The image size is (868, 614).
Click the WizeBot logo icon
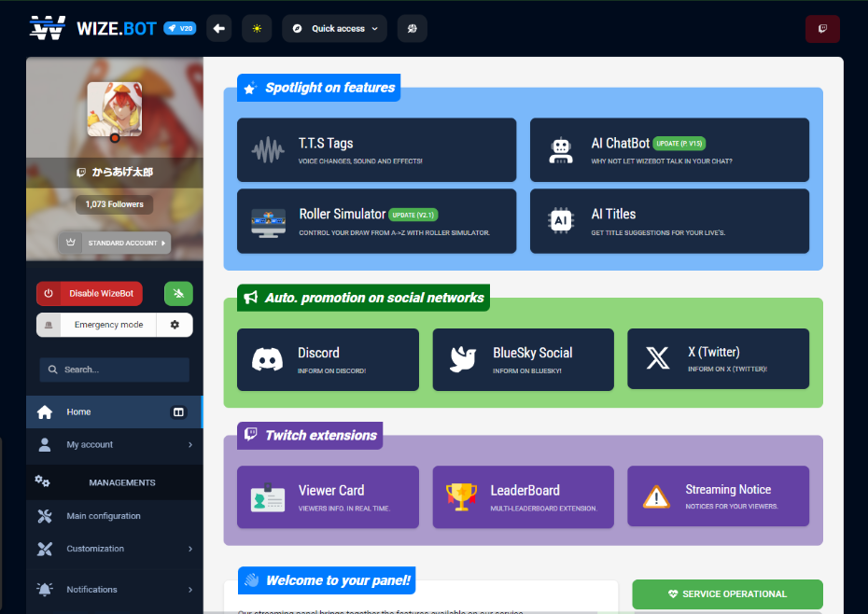tap(48, 28)
